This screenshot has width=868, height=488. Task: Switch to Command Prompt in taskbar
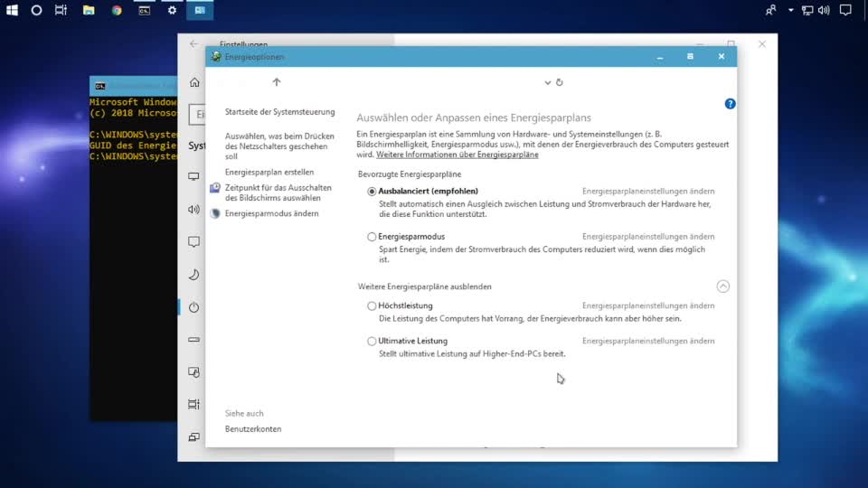[145, 10]
